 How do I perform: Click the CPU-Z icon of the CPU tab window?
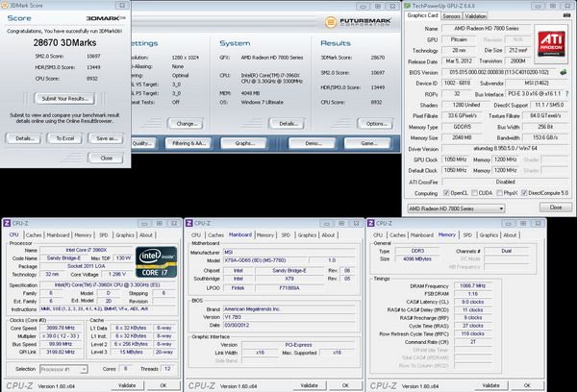7,223
